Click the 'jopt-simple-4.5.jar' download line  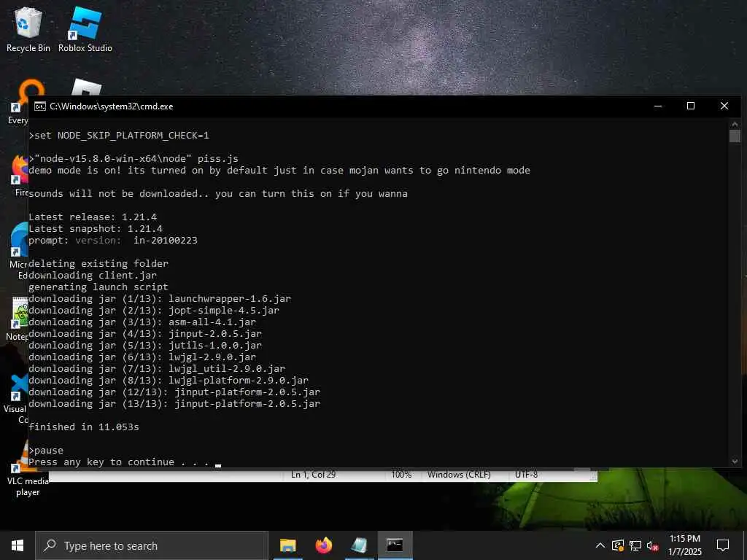click(154, 310)
